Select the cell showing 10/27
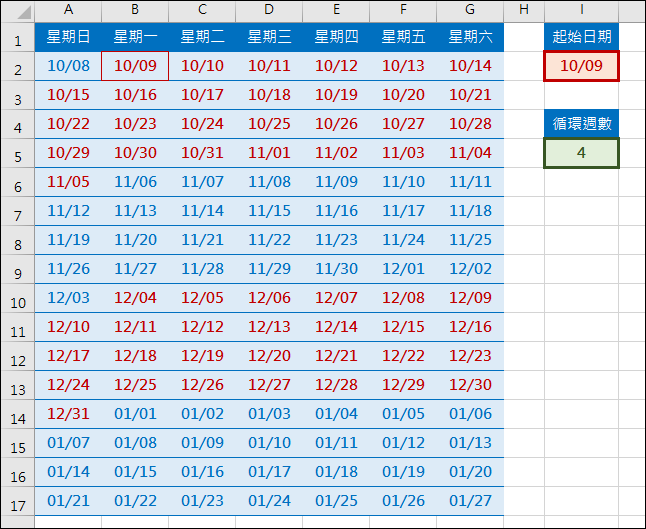This screenshot has height=529, width=646. click(x=403, y=124)
